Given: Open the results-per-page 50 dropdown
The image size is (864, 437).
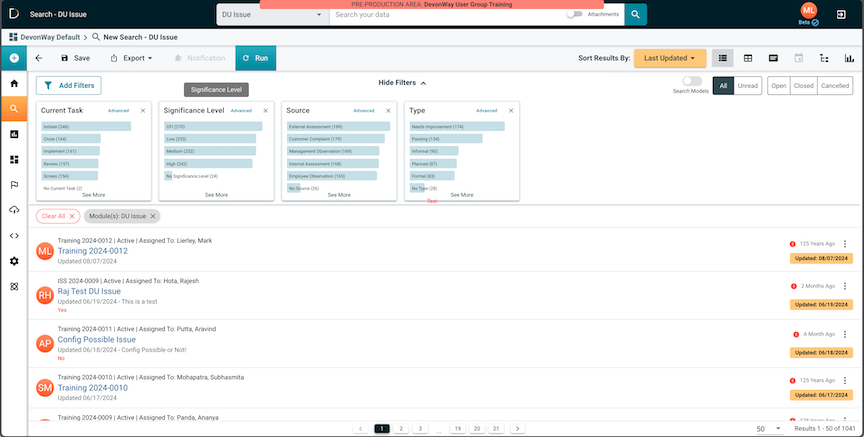Looking at the screenshot, I should pos(769,429).
